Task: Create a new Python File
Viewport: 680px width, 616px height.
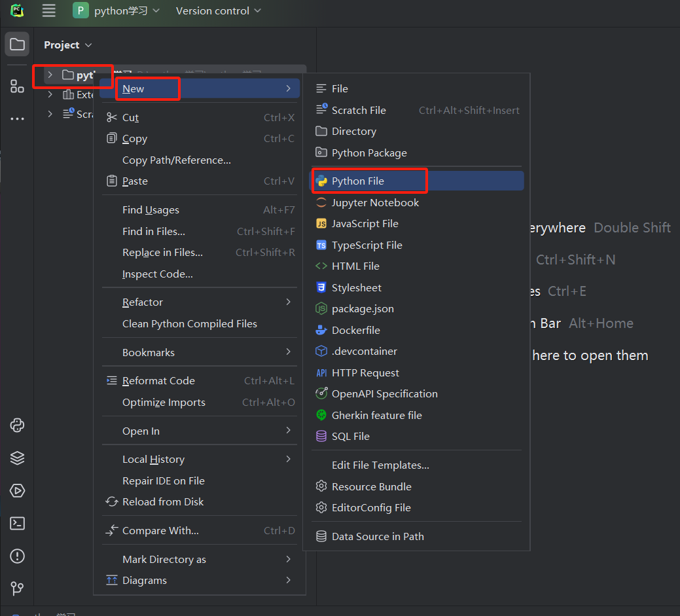Action: [x=417, y=181]
